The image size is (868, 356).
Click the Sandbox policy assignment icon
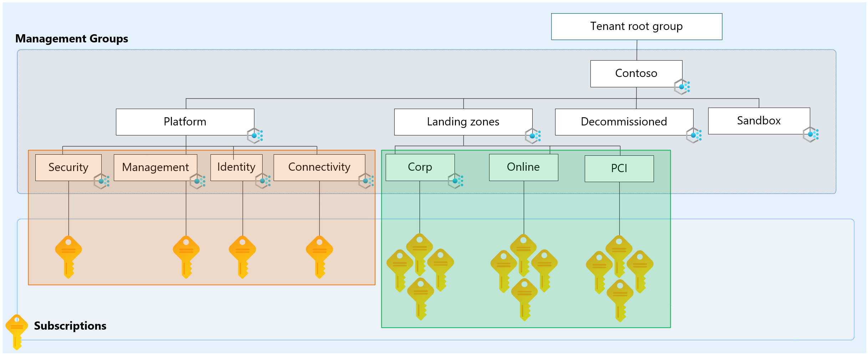pyautogui.click(x=810, y=134)
